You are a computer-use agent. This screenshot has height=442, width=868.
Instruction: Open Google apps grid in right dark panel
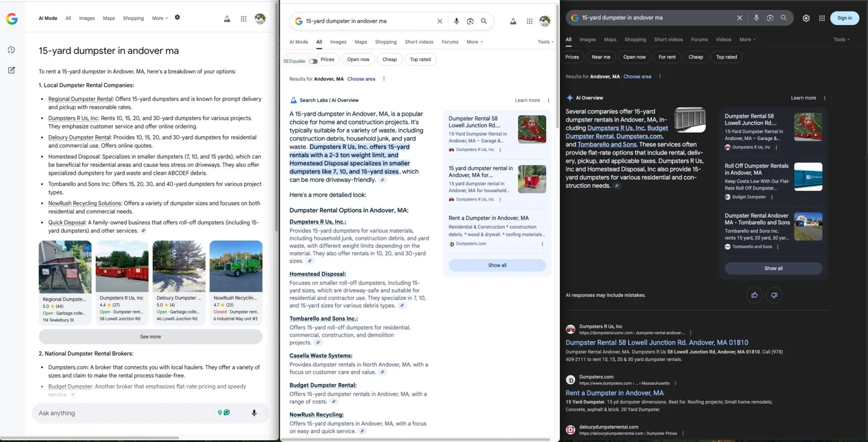coord(822,18)
